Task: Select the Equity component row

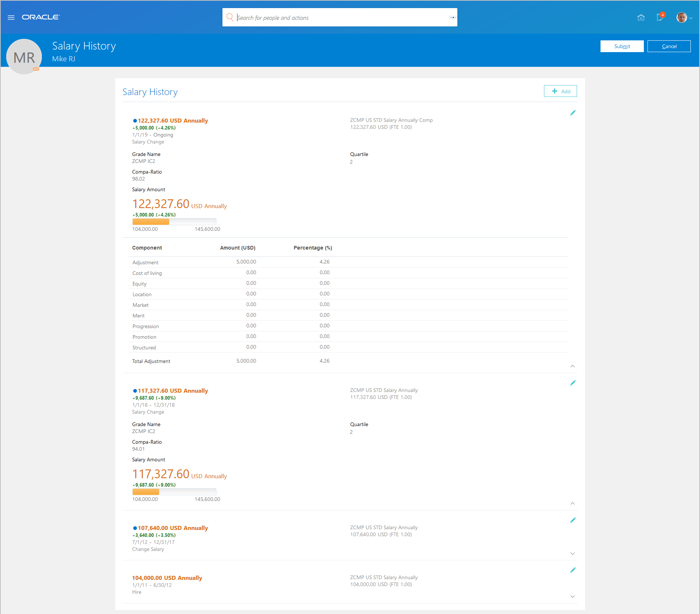Action: click(348, 283)
